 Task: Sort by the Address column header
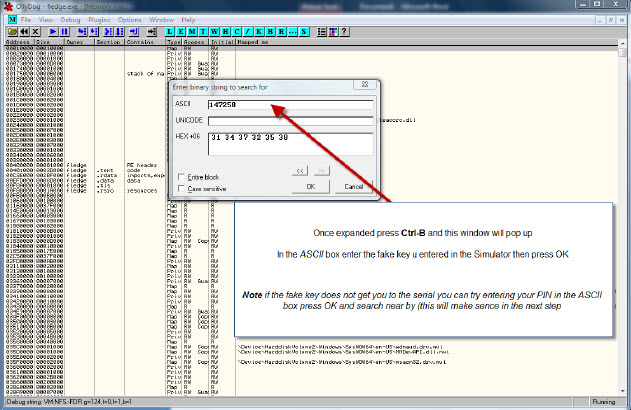(x=20, y=42)
